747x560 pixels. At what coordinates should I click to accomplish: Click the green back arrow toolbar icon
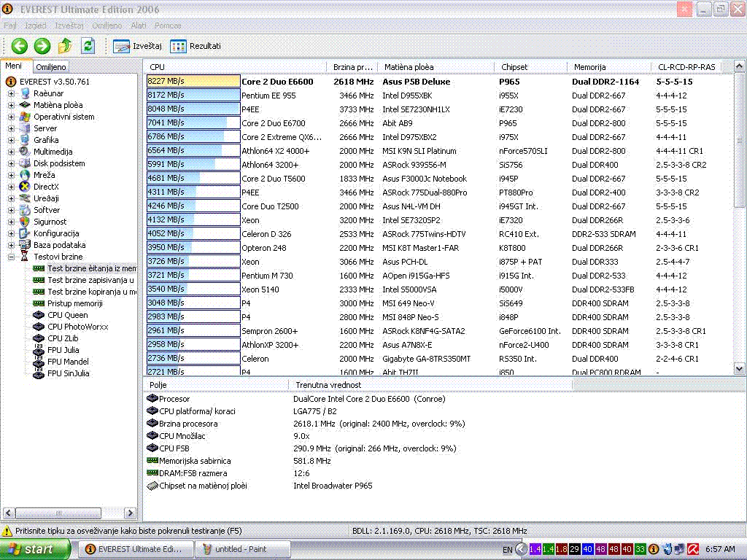pos(19,46)
